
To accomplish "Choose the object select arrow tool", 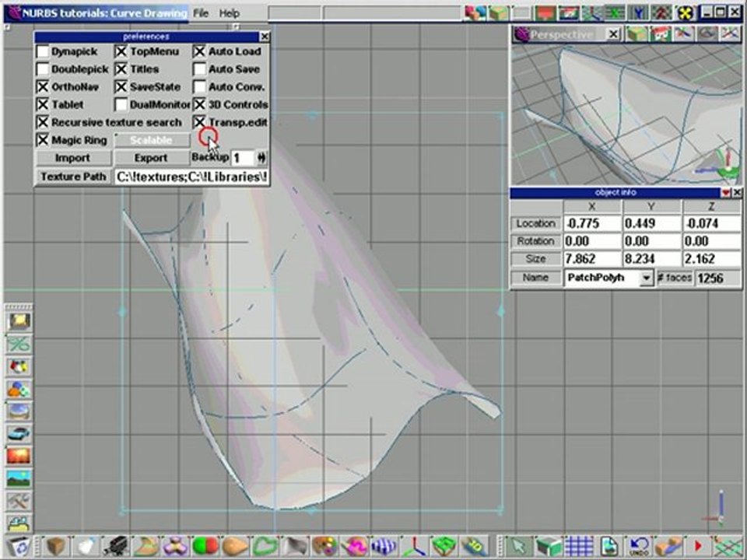I will pyautogui.click(x=518, y=546).
